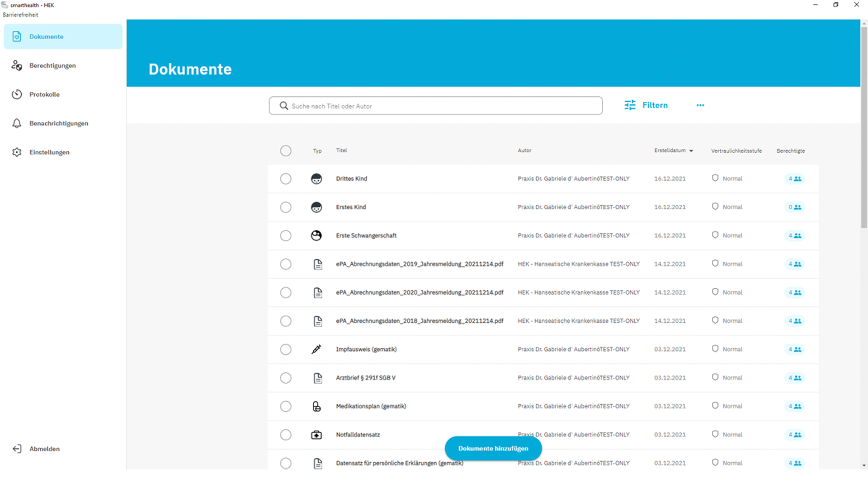Viewport: 868px width, 488px height.
Task: Toggle Erstelldatum sort arrow
Action: coord(691,151)
